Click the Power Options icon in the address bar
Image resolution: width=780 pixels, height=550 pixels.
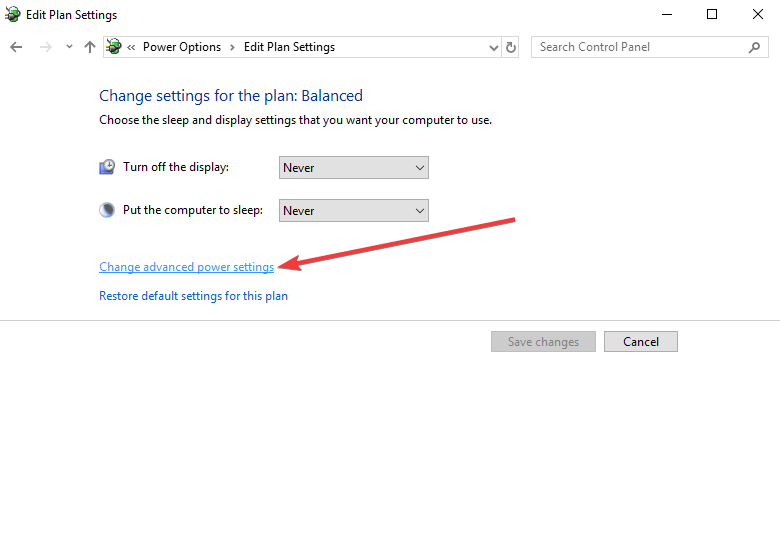coord(114,47)
